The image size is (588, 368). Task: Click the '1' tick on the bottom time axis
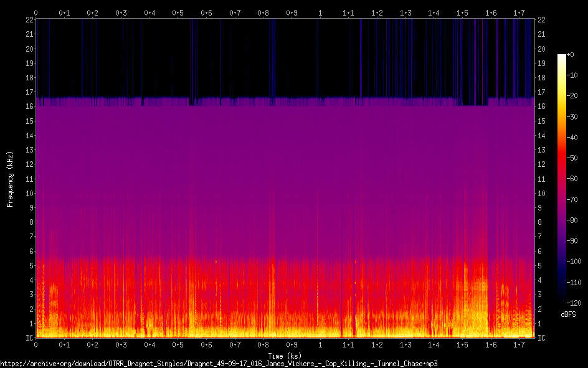click(320, 344)
